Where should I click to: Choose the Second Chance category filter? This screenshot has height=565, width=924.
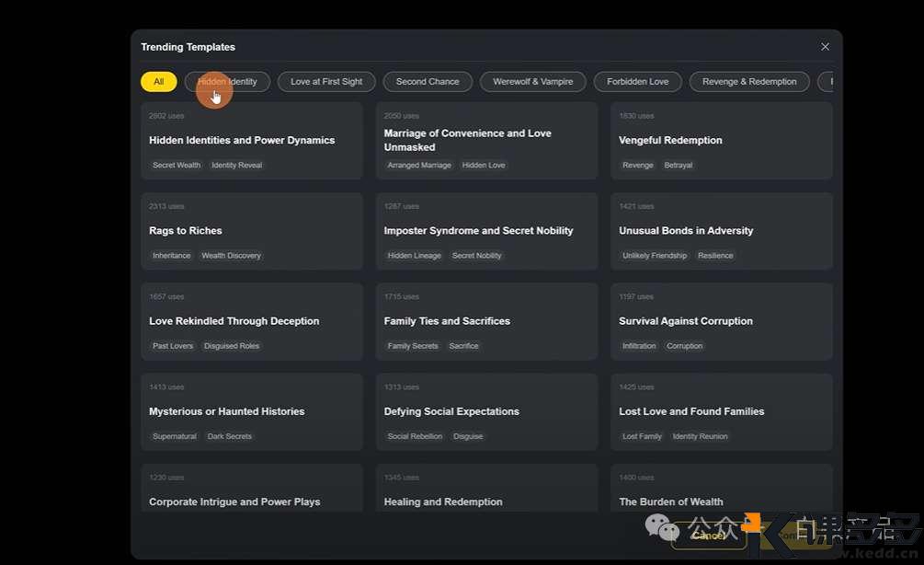(x=428, y=82)
